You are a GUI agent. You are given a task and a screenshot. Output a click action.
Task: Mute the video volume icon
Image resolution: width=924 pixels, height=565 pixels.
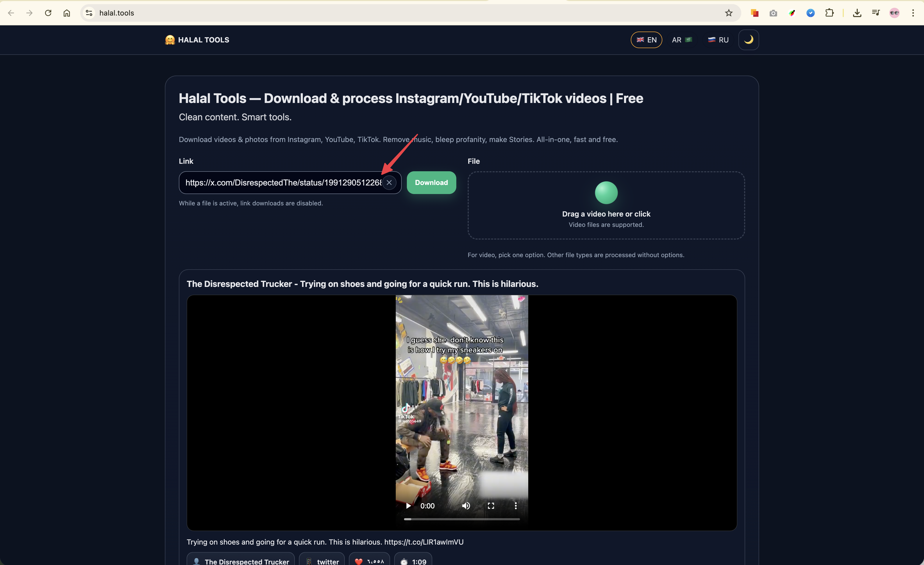[x=466, y=506]
